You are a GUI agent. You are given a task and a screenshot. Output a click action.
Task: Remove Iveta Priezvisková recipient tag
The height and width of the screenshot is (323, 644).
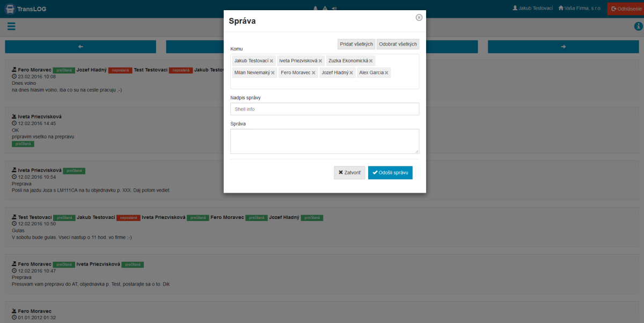tap(320, 61)
